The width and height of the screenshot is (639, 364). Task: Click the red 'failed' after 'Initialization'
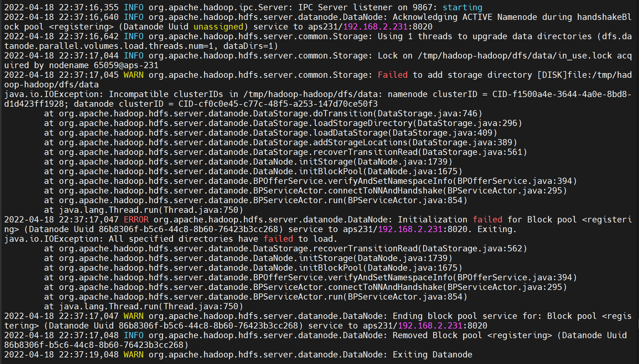point(487,220)
